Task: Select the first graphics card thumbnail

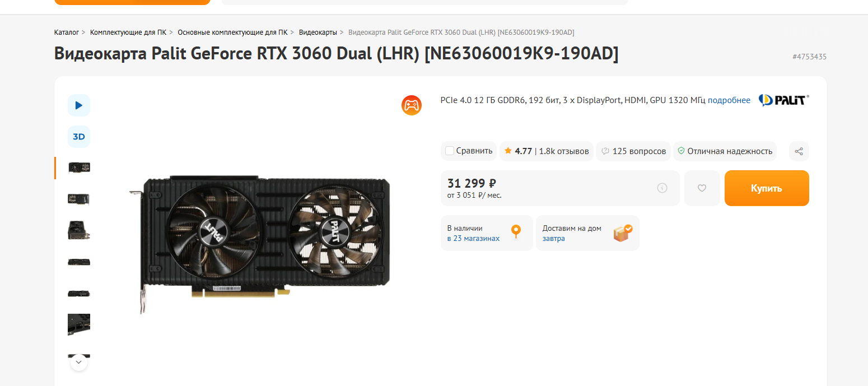Action: 79,168
